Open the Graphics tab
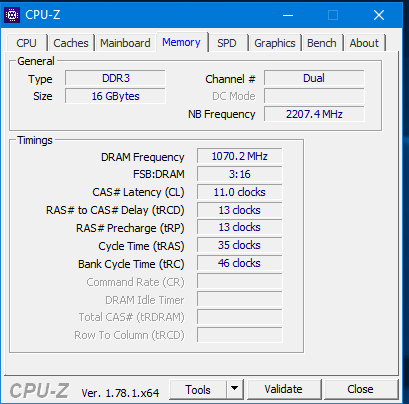 [x=275, y=43]
